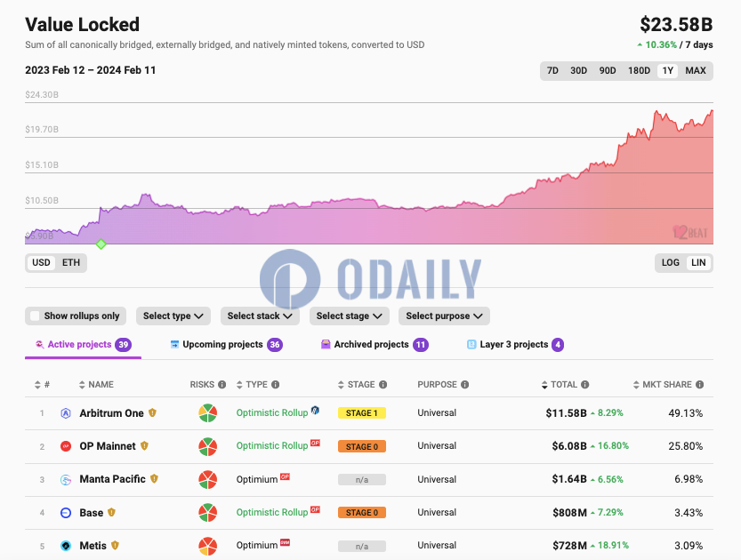Sort table by TOTAL column
Screen dimensions: 741x560
coord(560,384)
